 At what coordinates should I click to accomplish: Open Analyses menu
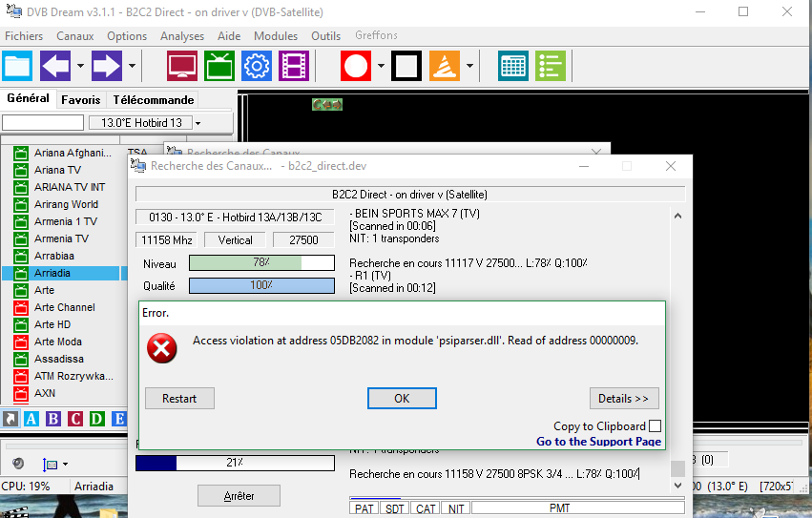181,35
